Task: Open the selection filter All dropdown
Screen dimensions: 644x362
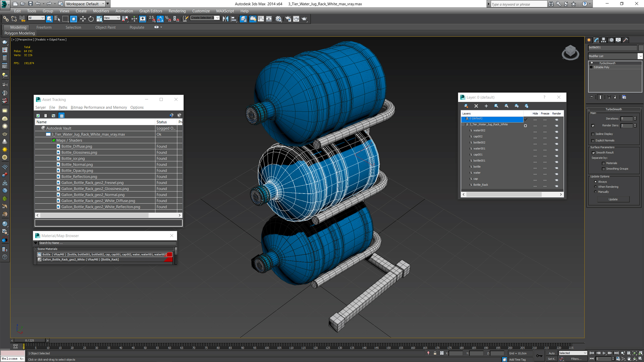Action: point(36,18)
